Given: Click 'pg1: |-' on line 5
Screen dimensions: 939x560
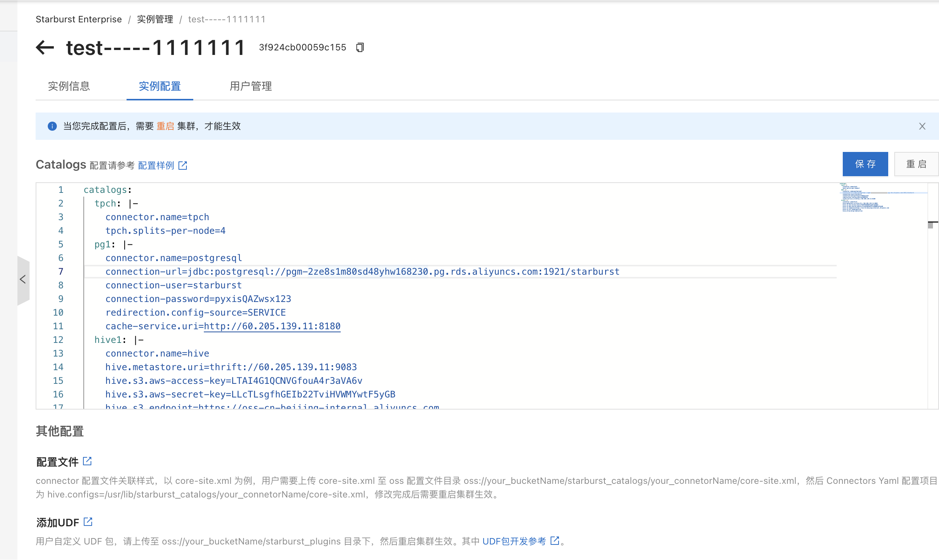Looking at the screenshot, I should point(114,244).
